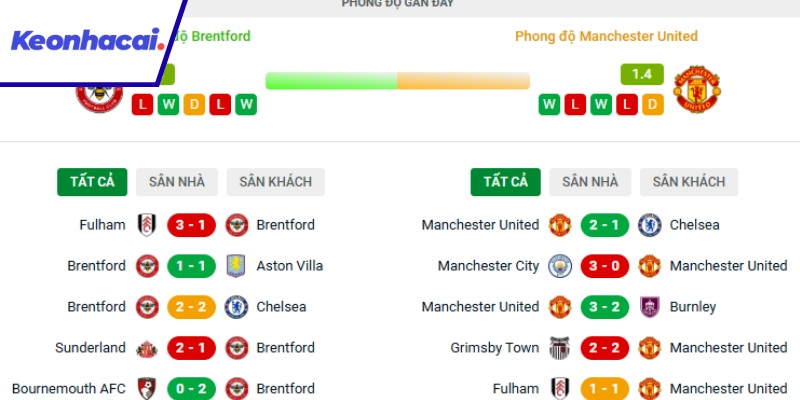Click Phong độ Manchester United heading

[606, 36]
